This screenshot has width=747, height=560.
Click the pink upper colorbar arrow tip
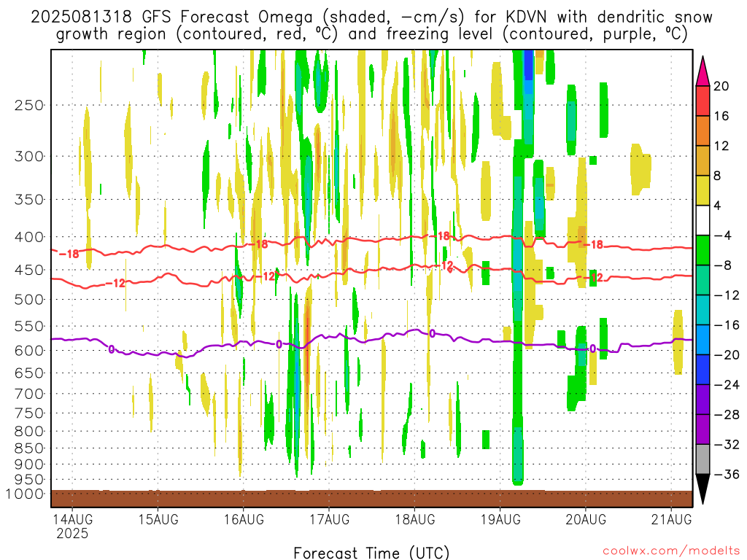coord(703,71)
